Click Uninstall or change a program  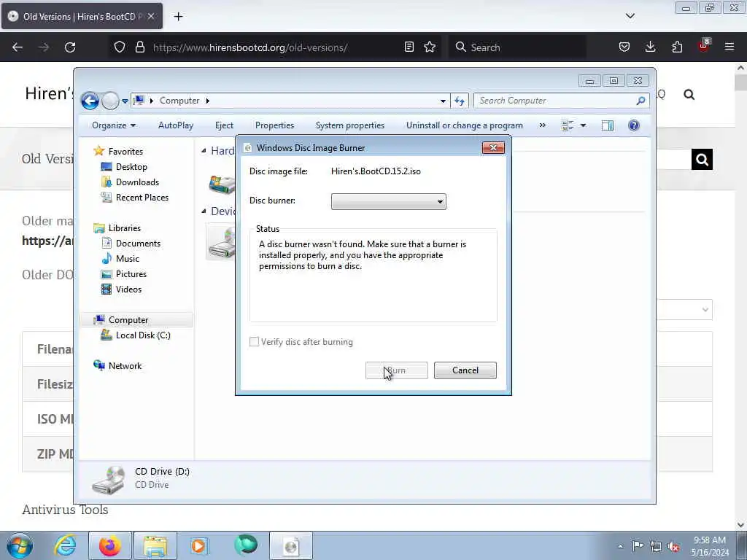[x=465, y=125]
